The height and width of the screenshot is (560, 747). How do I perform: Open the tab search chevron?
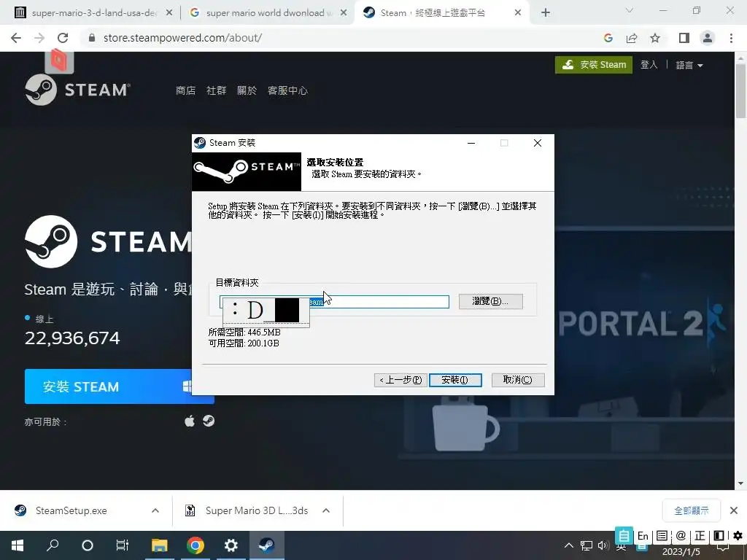point(630,10)
